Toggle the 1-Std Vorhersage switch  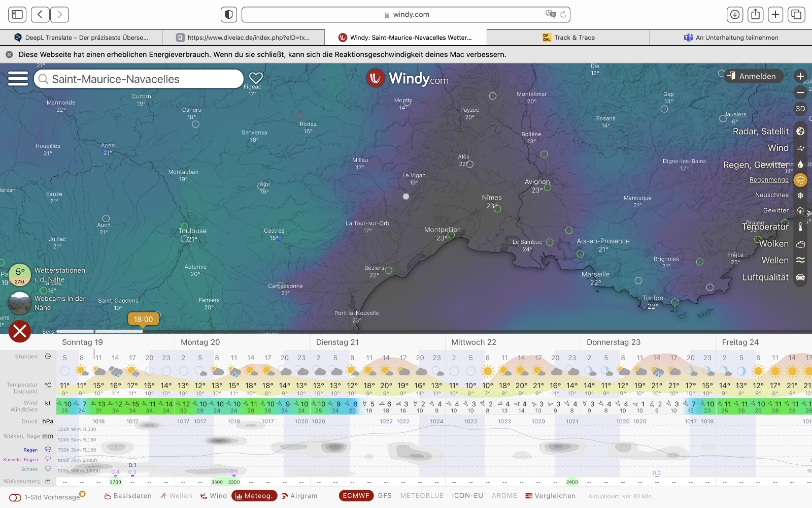pos(15,497)
